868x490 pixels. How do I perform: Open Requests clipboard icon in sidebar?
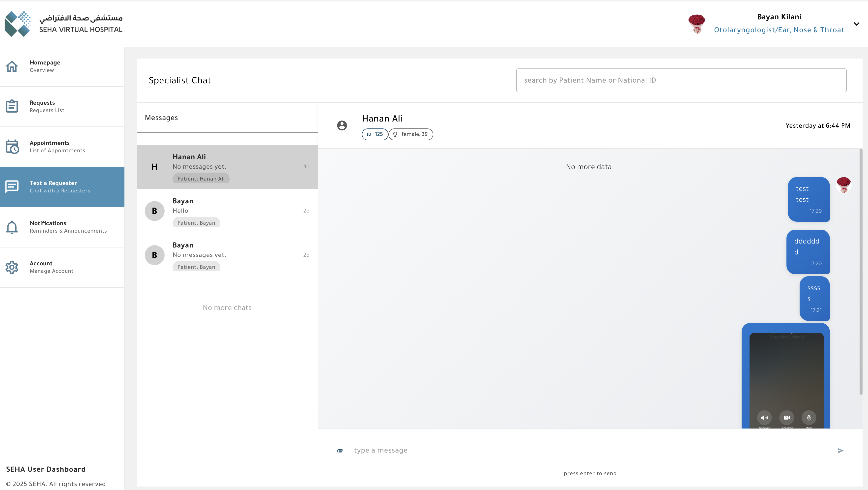(12, 106)
